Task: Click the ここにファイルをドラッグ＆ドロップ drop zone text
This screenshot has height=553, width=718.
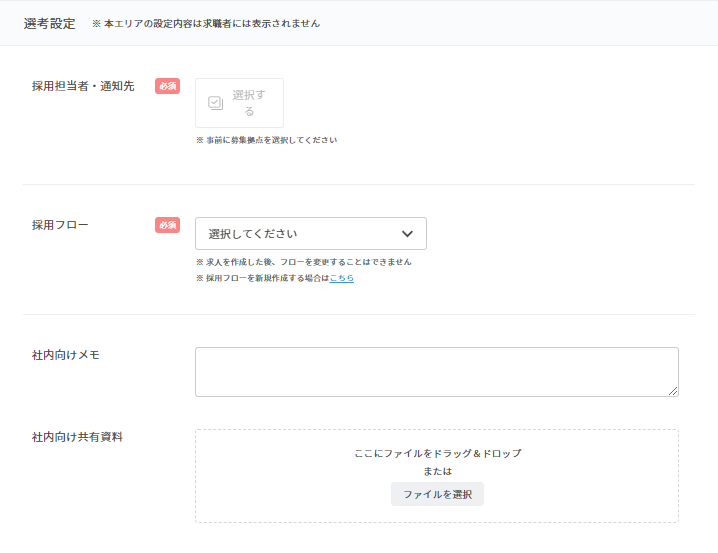Action: (x=437, y=453)
